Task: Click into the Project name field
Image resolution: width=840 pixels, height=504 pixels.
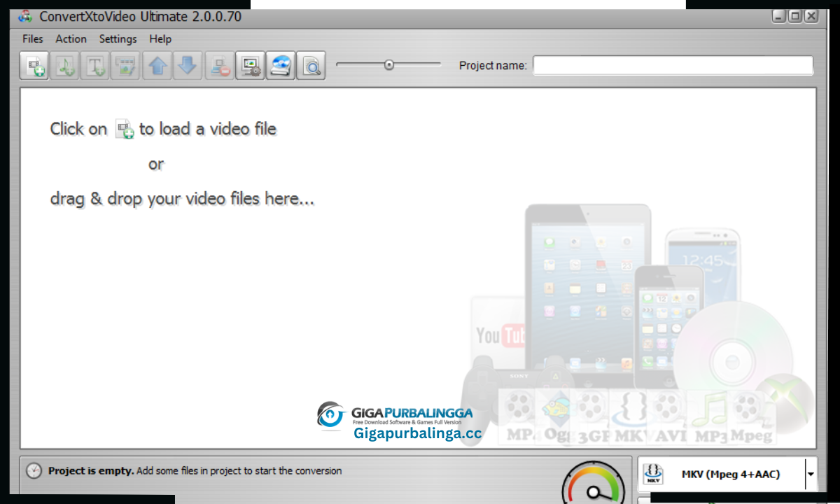Action: [673, 66]
